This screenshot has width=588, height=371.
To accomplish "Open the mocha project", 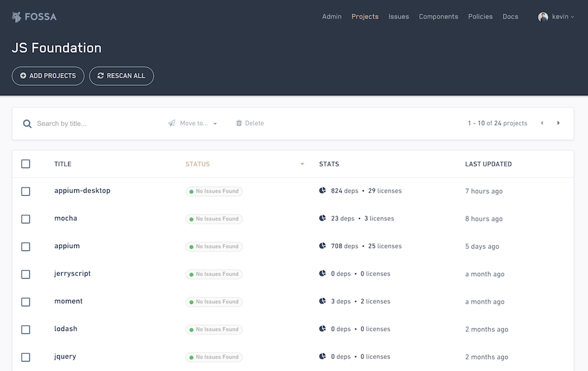I will (x=66, y=218).
